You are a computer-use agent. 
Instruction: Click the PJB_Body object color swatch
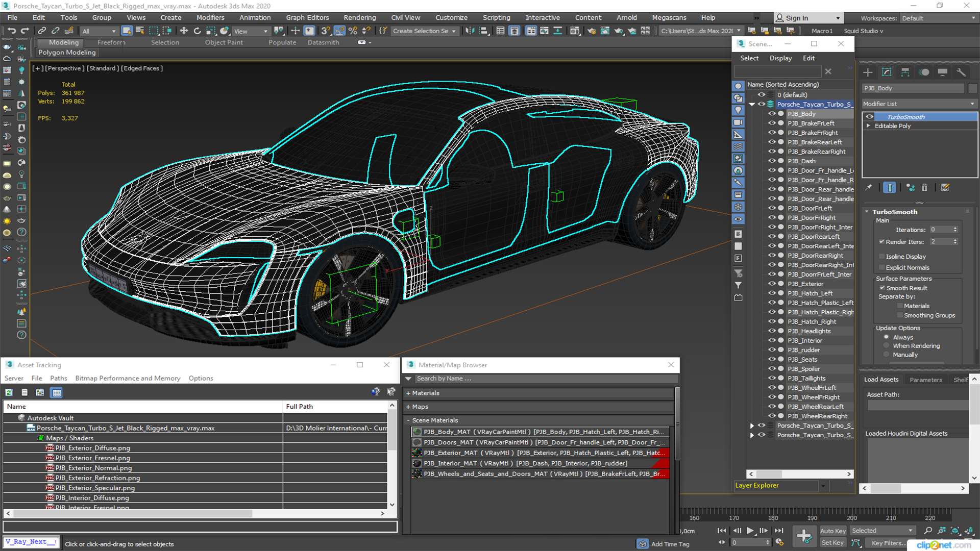click(x=972, y=88)
